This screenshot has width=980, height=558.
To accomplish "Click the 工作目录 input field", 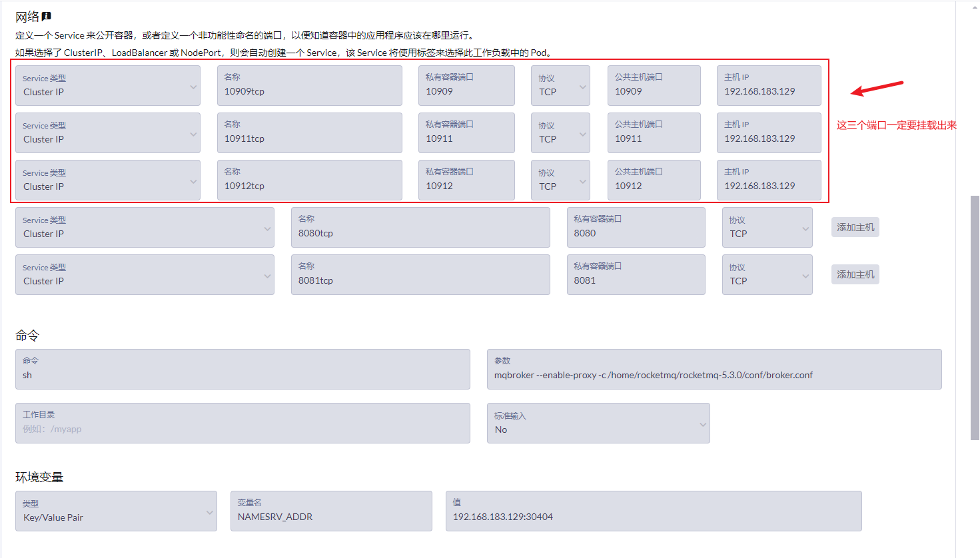I will click(x=243, y=423).
